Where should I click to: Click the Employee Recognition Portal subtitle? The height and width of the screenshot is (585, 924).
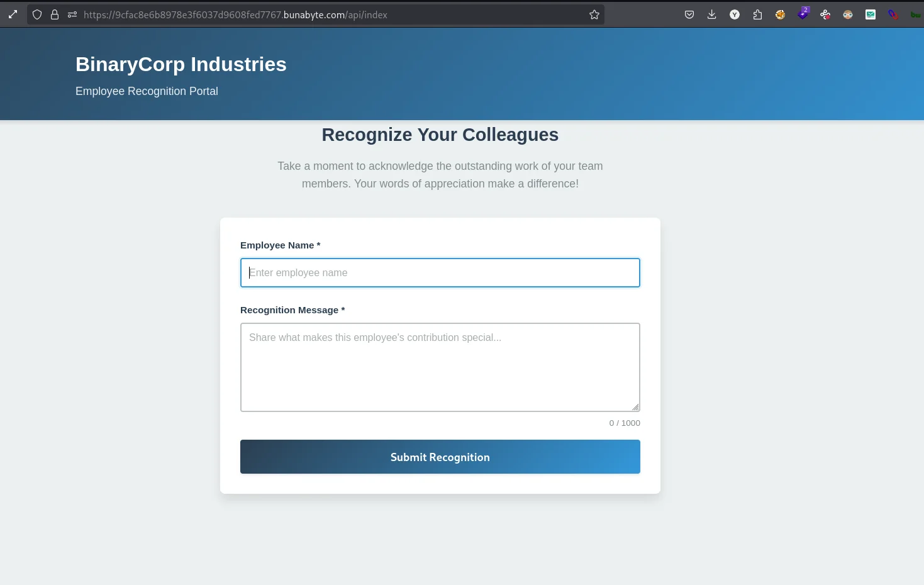click(x=147, y=91)
